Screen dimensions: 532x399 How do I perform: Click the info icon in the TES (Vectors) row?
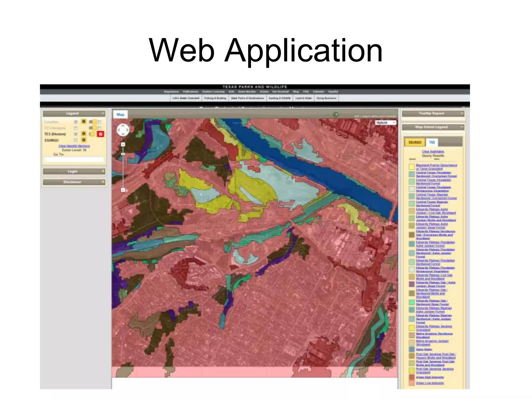(84, 134)
